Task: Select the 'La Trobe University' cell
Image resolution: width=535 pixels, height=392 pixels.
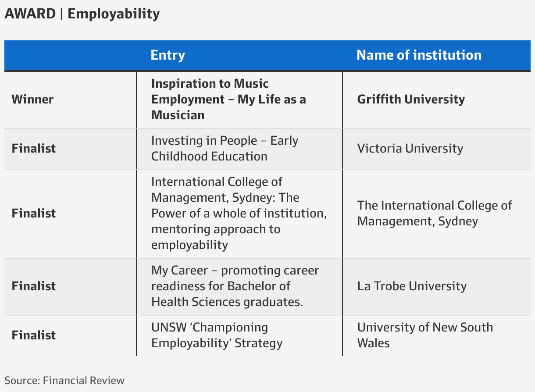Action: click(412, 286)
